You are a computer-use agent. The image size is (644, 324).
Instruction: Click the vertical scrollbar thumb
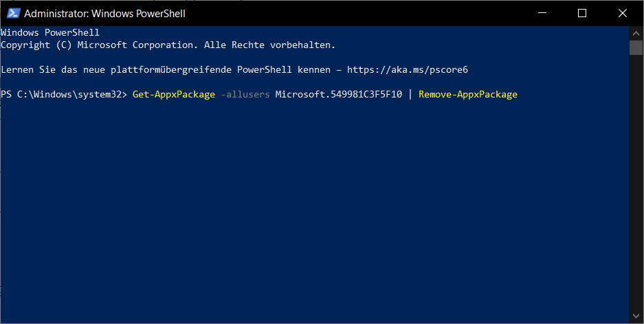point(636,47)
